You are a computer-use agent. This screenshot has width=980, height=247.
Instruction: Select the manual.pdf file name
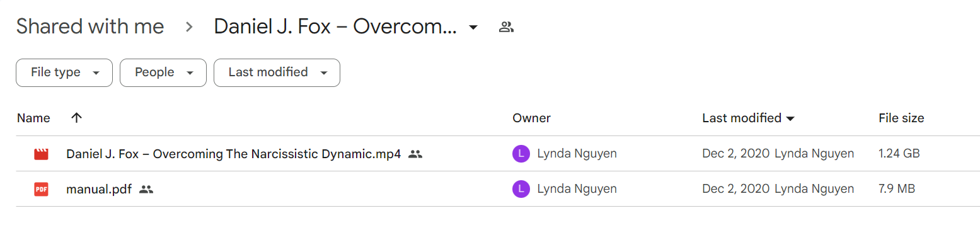point(99,188)
